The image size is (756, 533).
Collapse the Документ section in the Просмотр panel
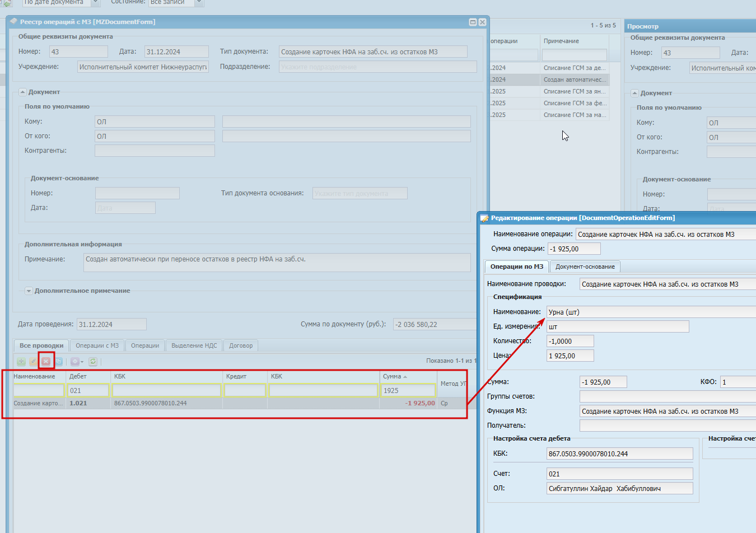(634, 93)
